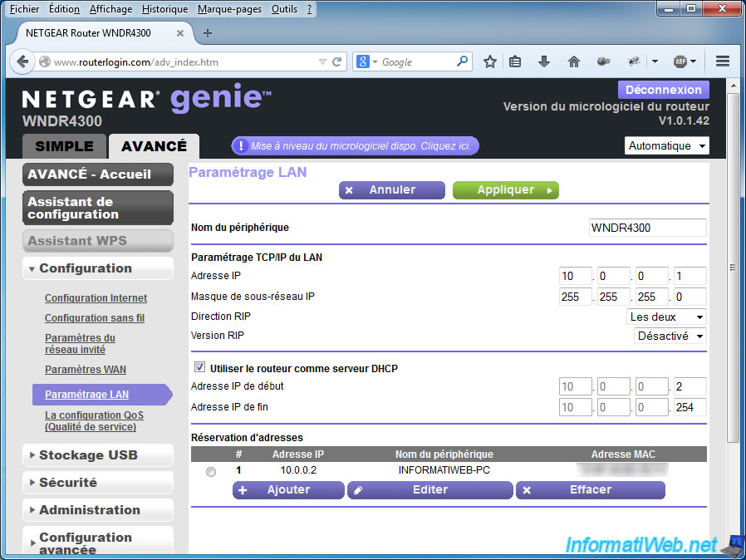Collapse the Configuration section
The image size is (746, 560).
click(x=98, y=268)
